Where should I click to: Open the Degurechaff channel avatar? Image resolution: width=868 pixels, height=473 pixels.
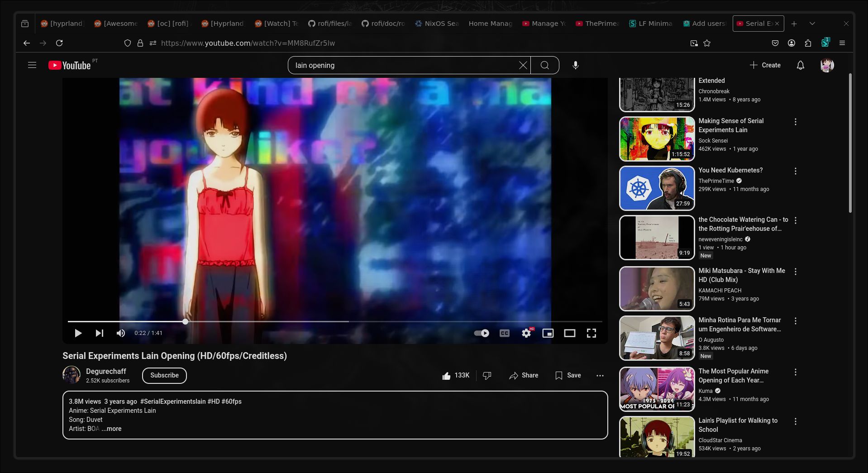pyautogui.click(x=72, y=375)
